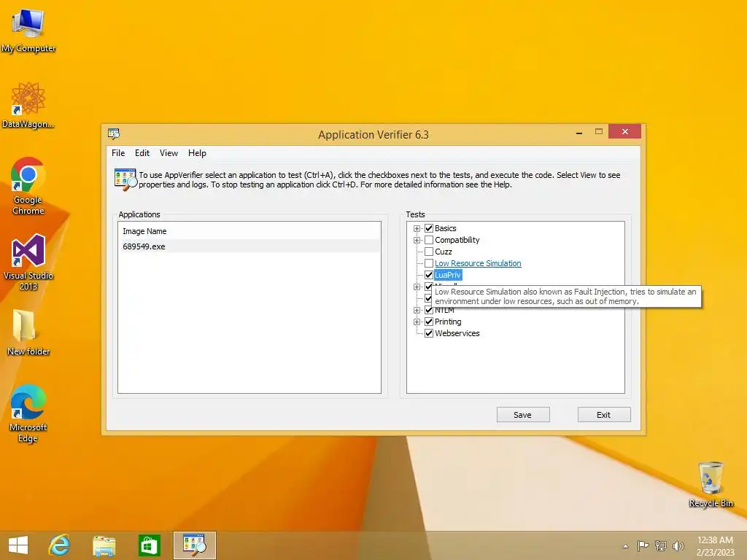Viewport: 747px width, 560px height.
Task: Launch Microsoft Edge from the desktop
Action: tap(28, 413)
